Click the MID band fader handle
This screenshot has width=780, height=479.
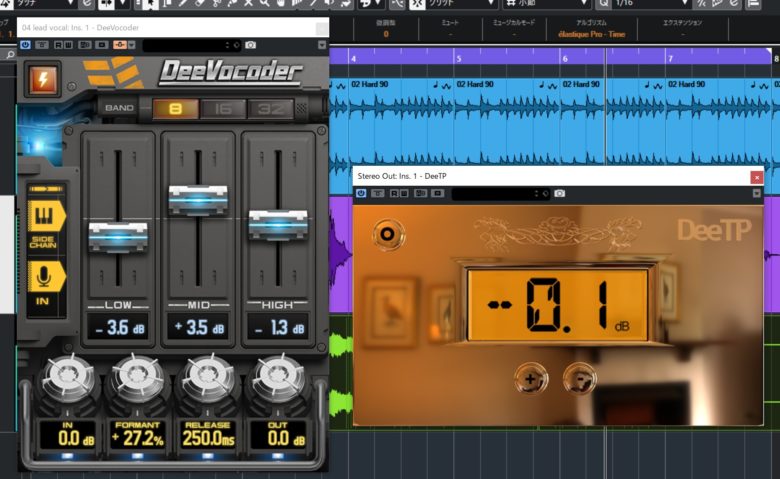point(198,199)
